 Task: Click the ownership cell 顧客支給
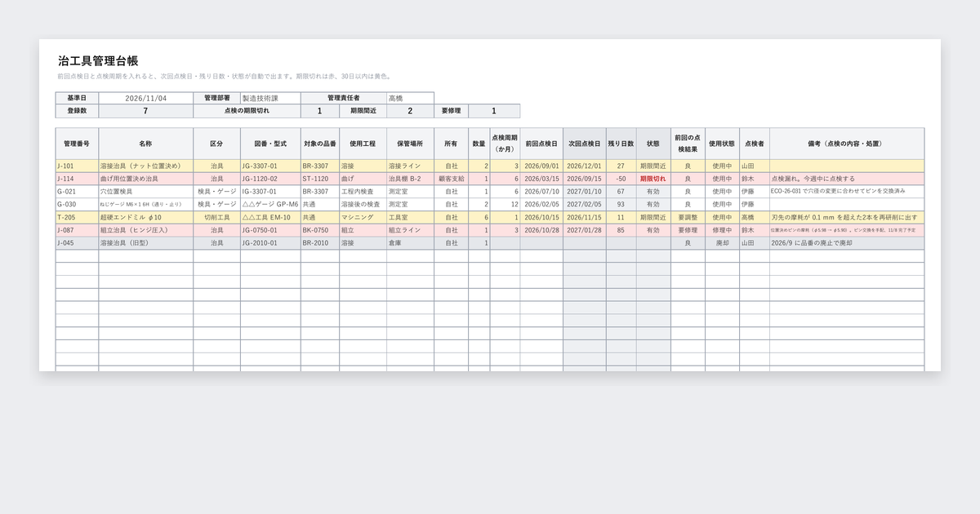pos(451,179)
